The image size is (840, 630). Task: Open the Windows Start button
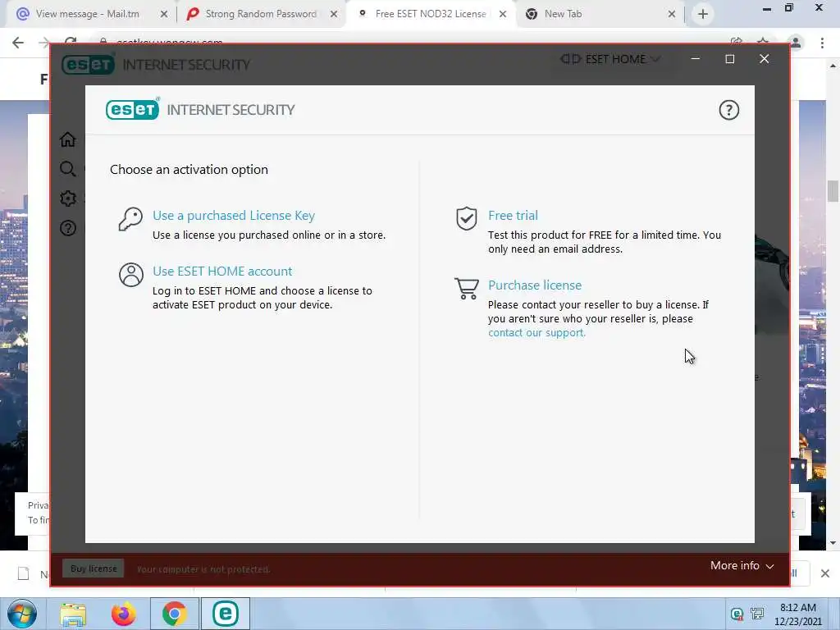(x=22, y=614)
